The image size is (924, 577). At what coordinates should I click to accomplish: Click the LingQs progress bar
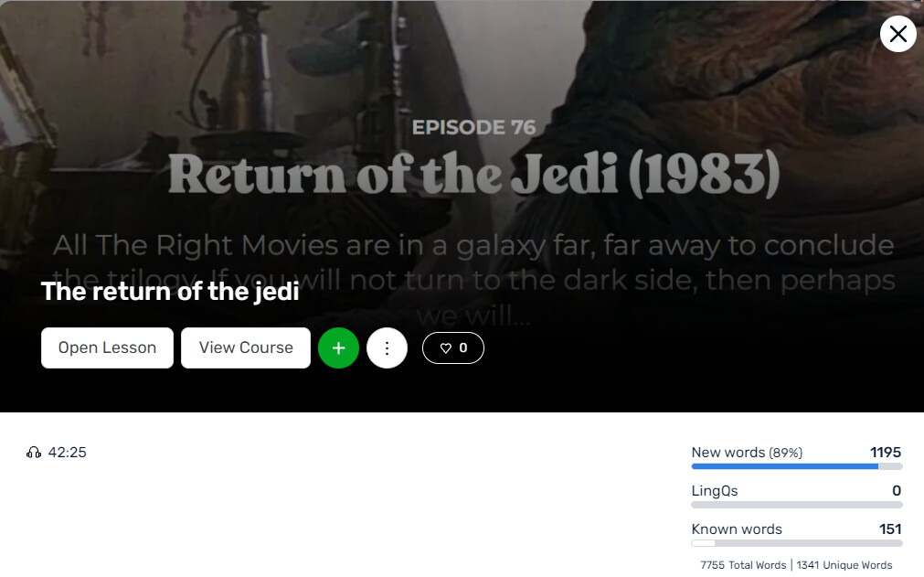(797, 505)
